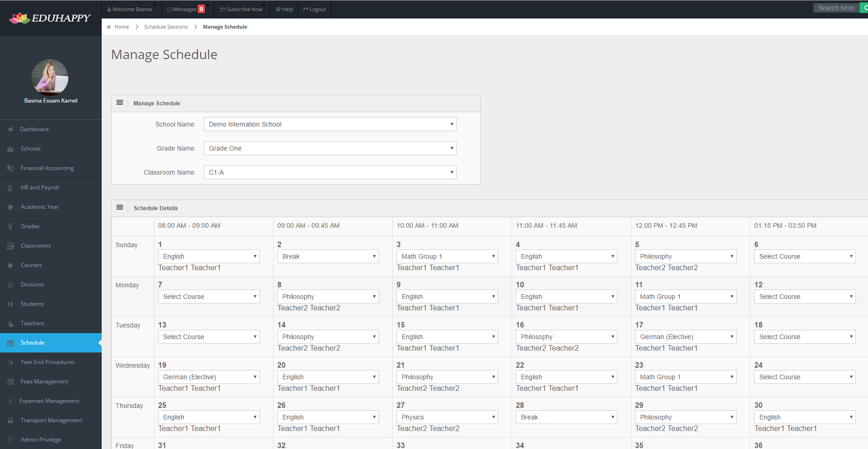This screenshot has height=449, width=868.
Task: Click Logout in the top bar
Action: [x=315, y=9]
